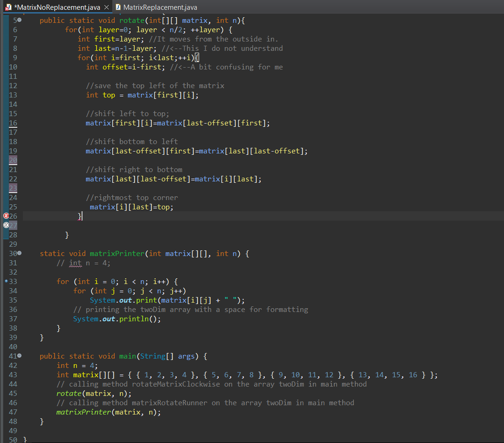The width and height of the screenshot is (504, 443).
Task: Click 'System.out.print' statement on line 35
Action: click(x=167, y=300)
